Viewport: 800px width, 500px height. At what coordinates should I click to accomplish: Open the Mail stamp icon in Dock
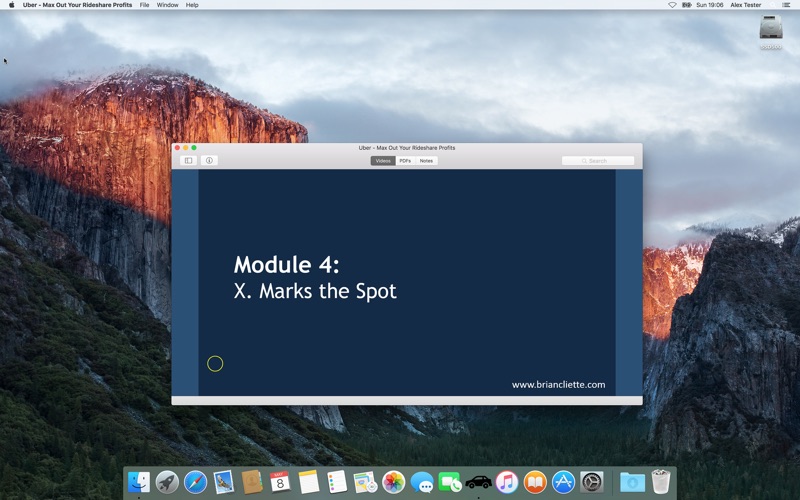223,482
